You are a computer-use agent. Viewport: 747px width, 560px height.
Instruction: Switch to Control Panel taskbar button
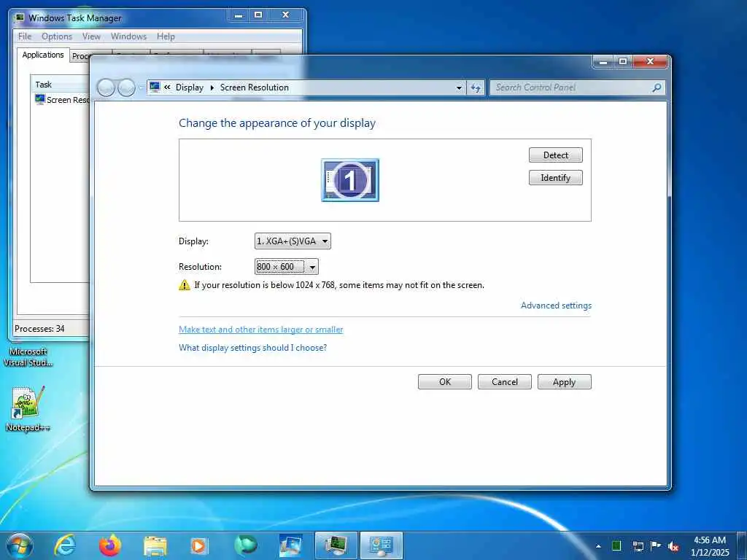[381, 545]
